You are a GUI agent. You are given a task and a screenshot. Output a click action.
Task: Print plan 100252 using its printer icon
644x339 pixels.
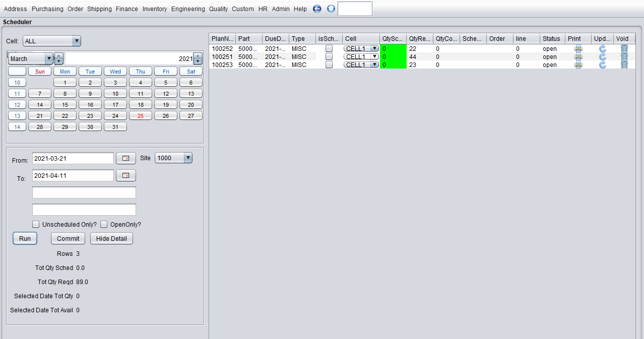(578, 49)
